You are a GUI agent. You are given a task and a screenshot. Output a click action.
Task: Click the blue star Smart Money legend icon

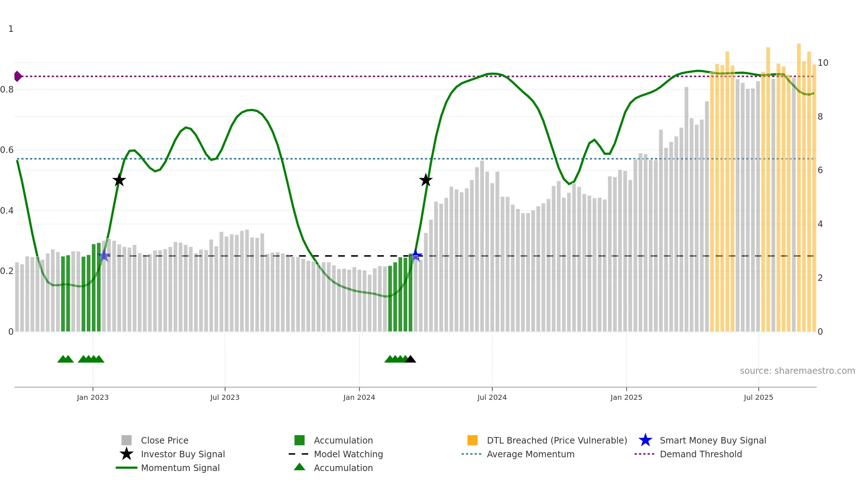[x=645, y=440]
